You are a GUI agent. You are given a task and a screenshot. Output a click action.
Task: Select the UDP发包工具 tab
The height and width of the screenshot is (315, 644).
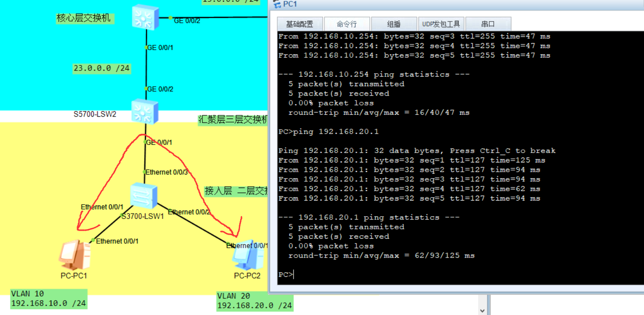[x=441, y=23]
